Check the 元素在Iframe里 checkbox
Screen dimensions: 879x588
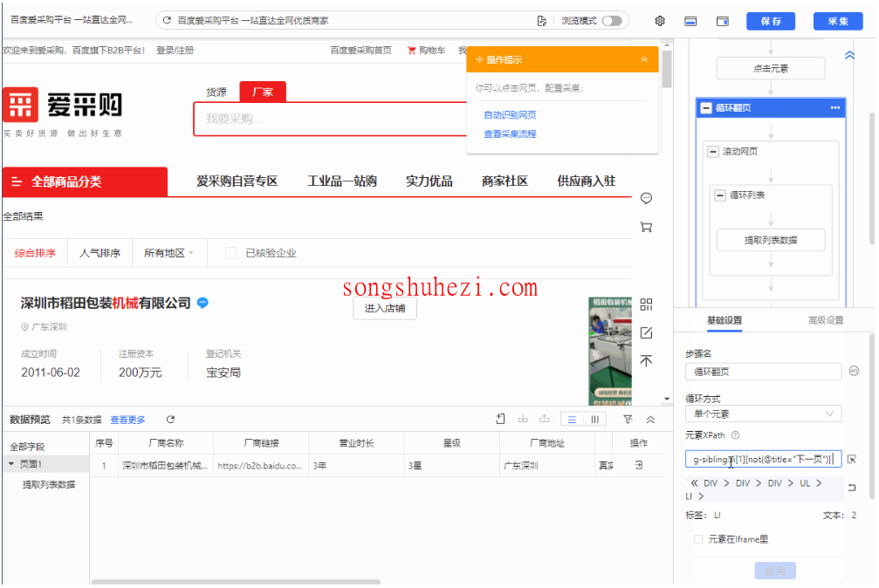click(698, 539)
